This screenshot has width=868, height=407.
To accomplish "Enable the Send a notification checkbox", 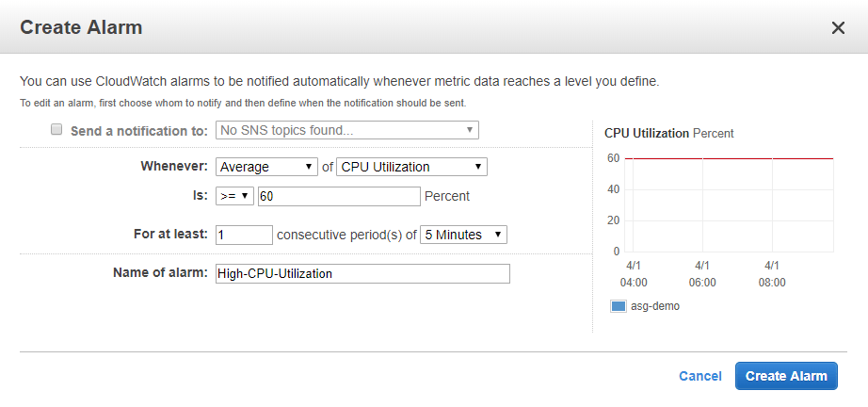I will pos(56,130).
